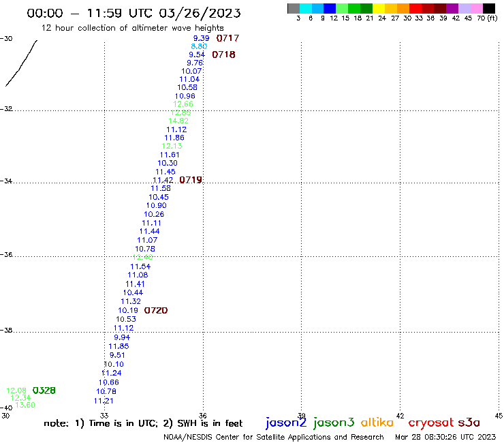Viewport: 504px width, 443px height.
Task: Click the 9.94 reading
Action: 122,337
